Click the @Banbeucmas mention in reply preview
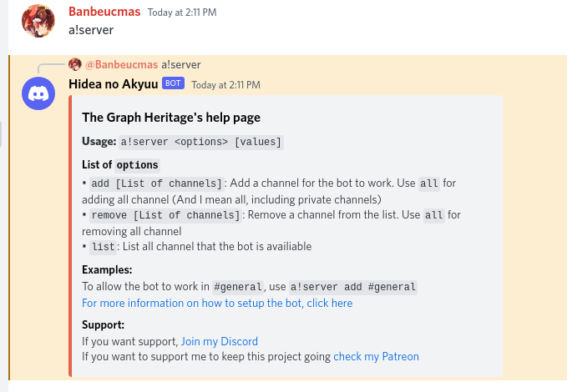This screenshot has width=567, height=392. pyautogui.click(x=122, y=65)
